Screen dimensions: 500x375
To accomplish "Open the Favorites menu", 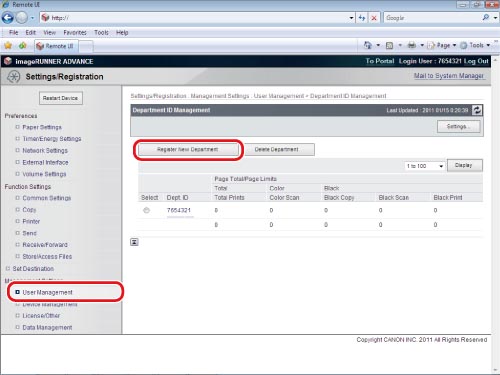I will coord(75,32).
